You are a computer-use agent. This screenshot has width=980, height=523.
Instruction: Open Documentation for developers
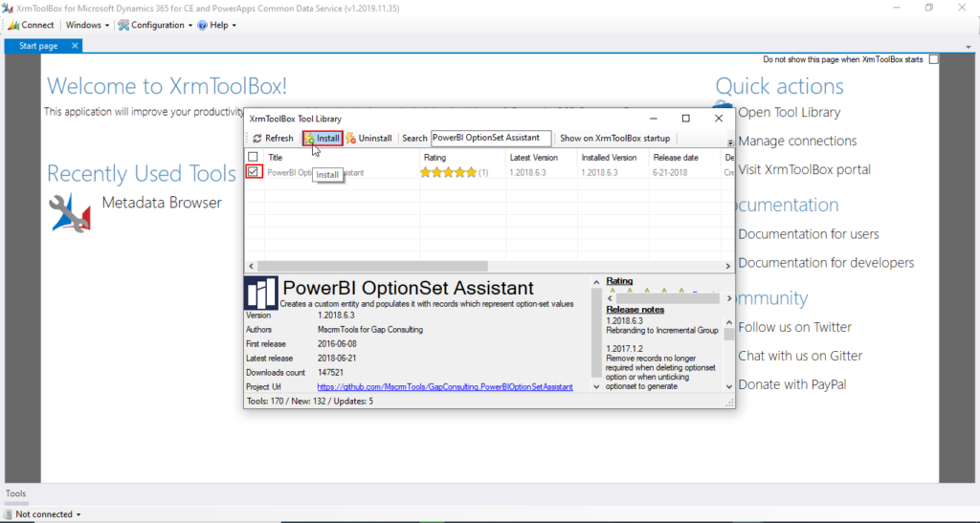pyautogui.click(x=826, y=263)
